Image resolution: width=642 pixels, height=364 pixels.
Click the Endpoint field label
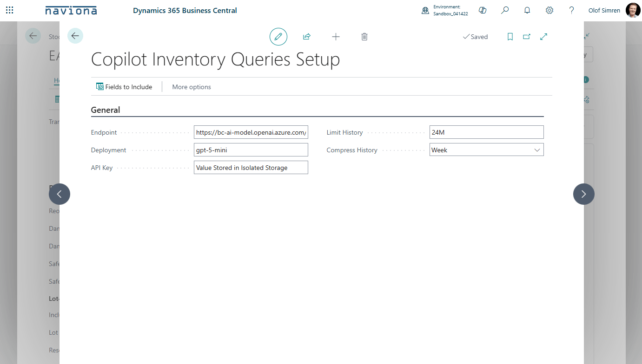point(104,132)
